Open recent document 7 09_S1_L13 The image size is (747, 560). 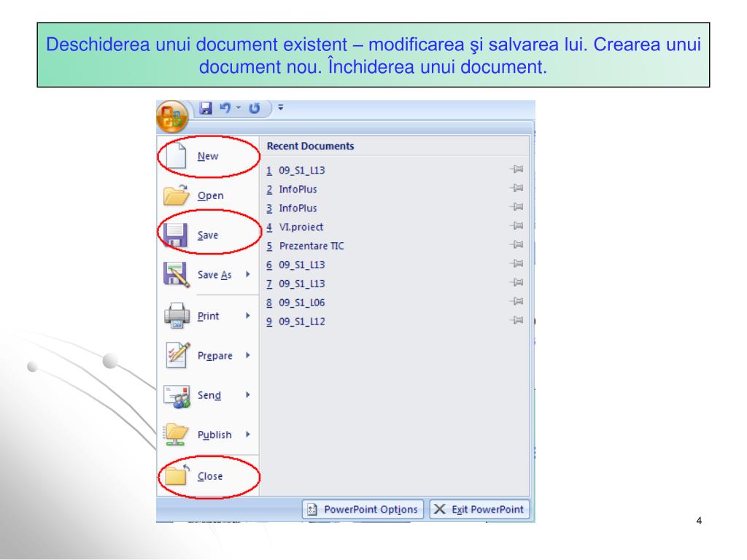click(x=295, y=284)
